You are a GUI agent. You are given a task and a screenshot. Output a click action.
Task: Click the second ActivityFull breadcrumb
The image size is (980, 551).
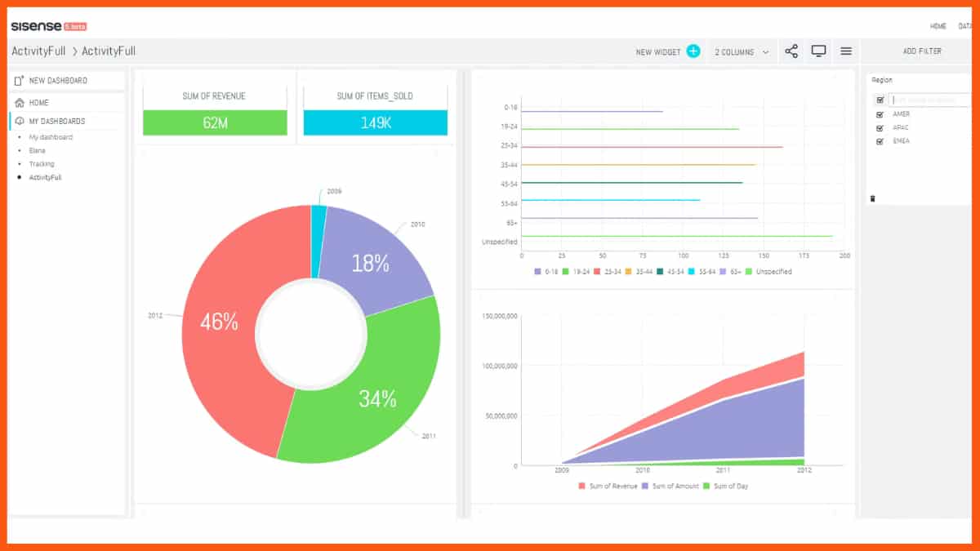point(109,51)
